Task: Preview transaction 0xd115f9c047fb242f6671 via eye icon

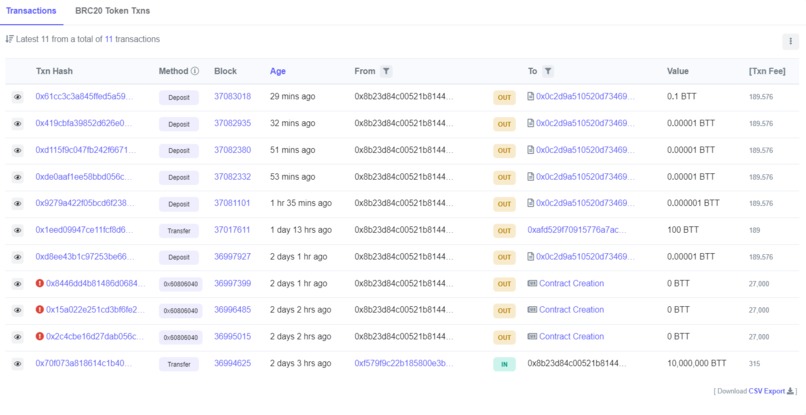Action: pos(17,151)
